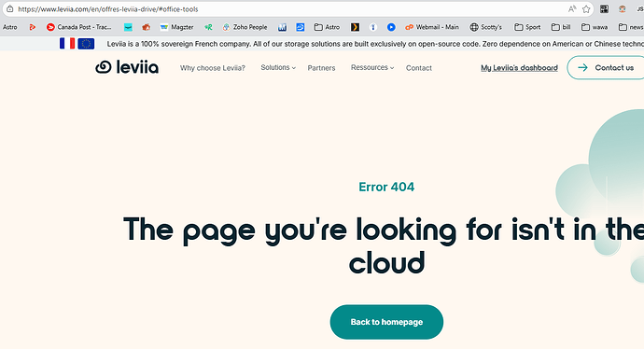Open the Scotty's bookmark
The width and height of the screenshot is (644, 349).
click(486, 27)
